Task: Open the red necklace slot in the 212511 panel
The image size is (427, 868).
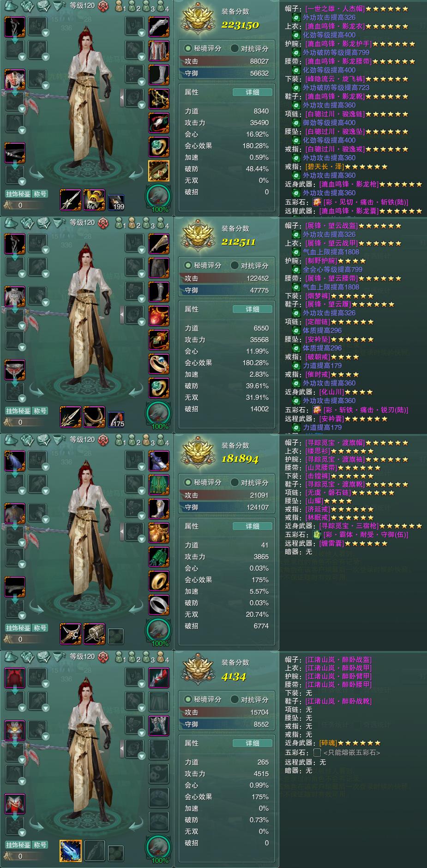Action: point(159,316)
